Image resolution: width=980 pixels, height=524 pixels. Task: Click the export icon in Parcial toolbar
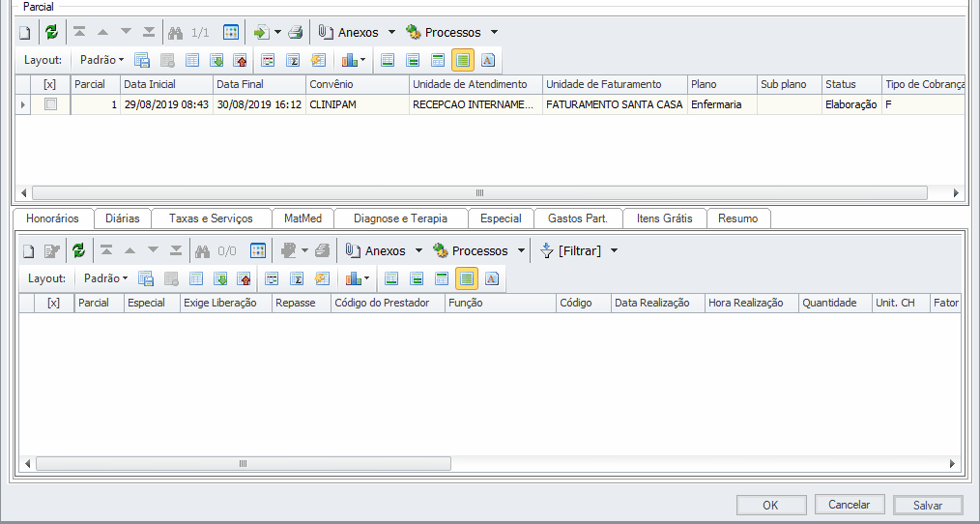click(x=261, y=33)
